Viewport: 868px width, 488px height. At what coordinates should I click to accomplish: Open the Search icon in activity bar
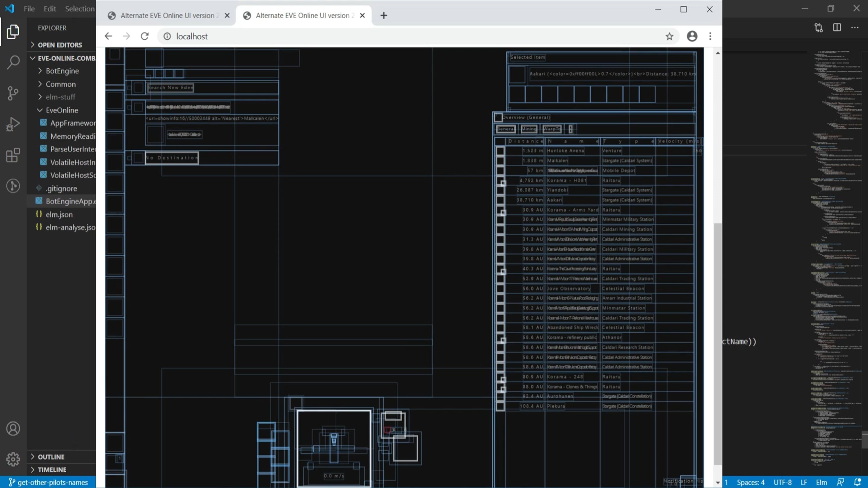click(13, 62)
